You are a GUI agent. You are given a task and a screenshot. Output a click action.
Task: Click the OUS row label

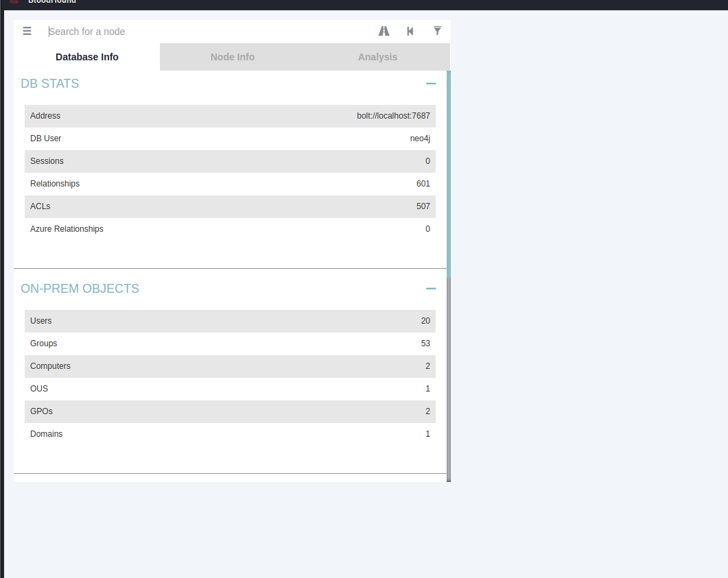point(39,389)
